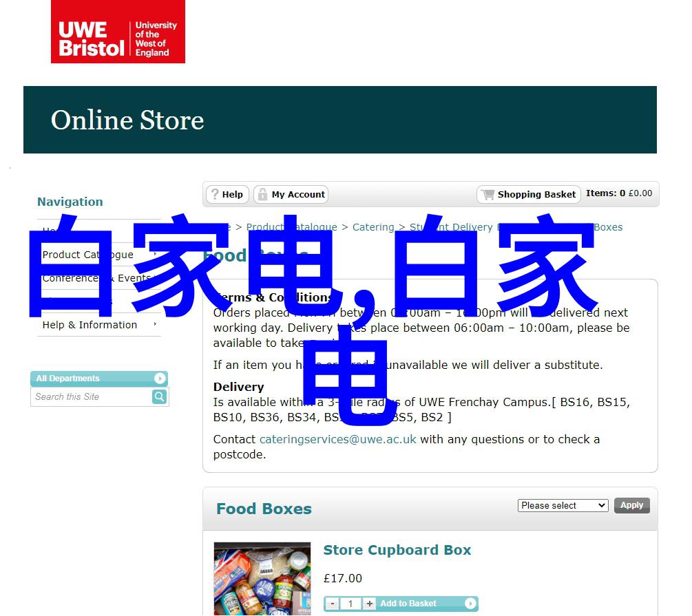This screenshot has height=616, width=692.
Task: Click the Shopping Basket cart icon
Action: [x=487, y=195]
